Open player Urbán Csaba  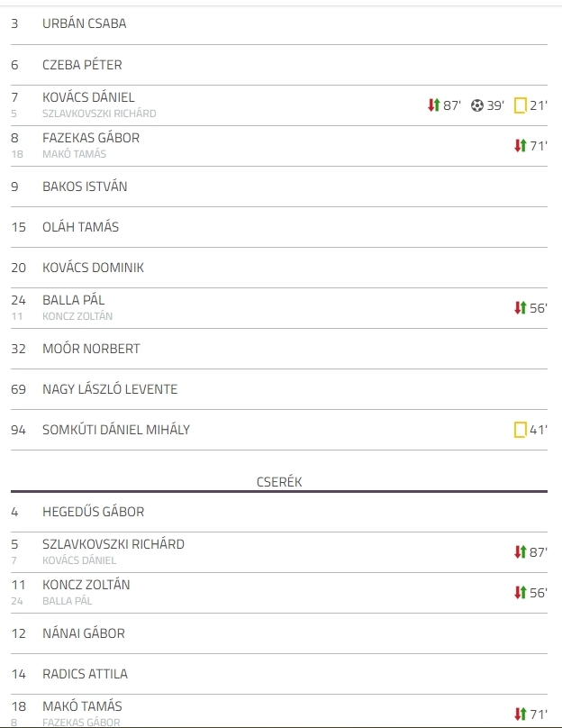click(x=84, y=23)
